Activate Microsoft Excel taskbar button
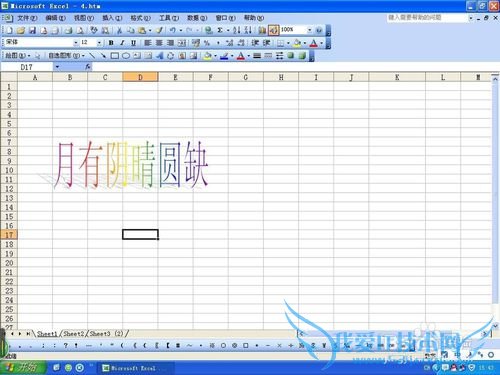Image resolution: width=500 pixels, height=375 pixels. click(x=135, y=368)
